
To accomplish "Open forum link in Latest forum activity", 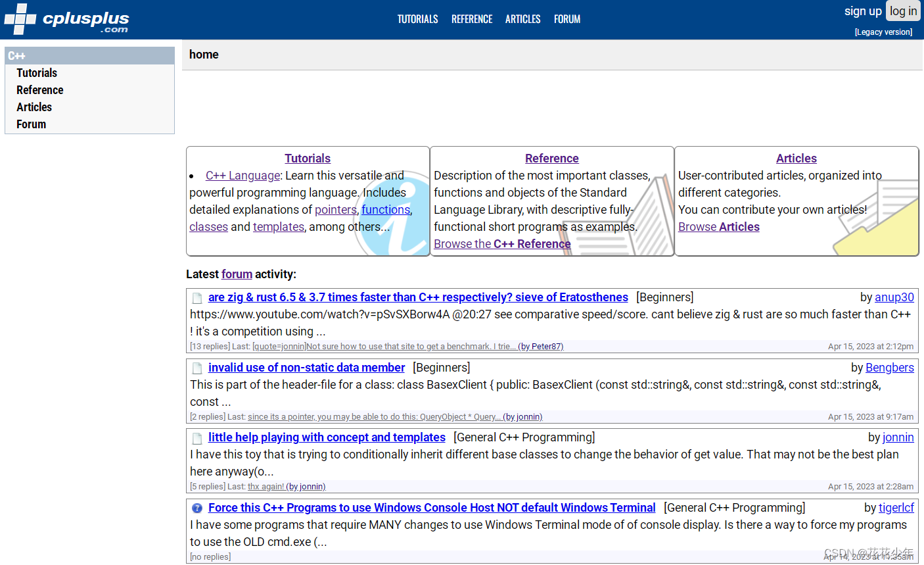I will (237, 274).
